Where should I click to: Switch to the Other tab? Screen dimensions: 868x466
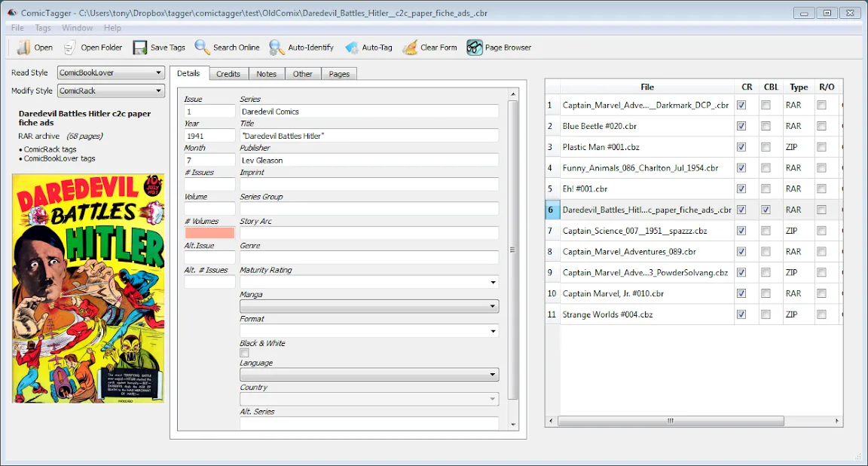(303, 74)
